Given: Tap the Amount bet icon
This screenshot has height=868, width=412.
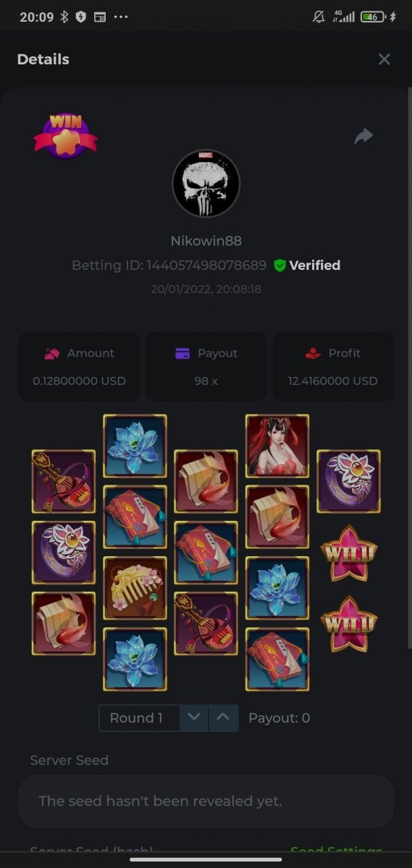Looking at the screenshot, I should coord(51,354).
